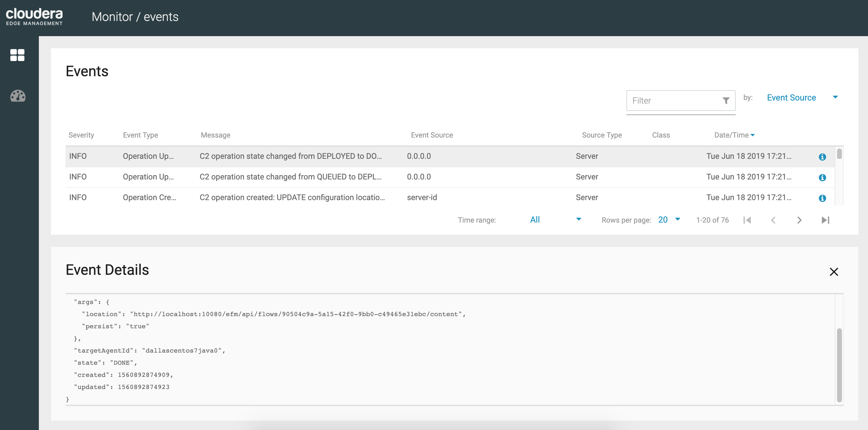Go to previous page of events
This screenshot has height=430, width=868.
(773, 220)
